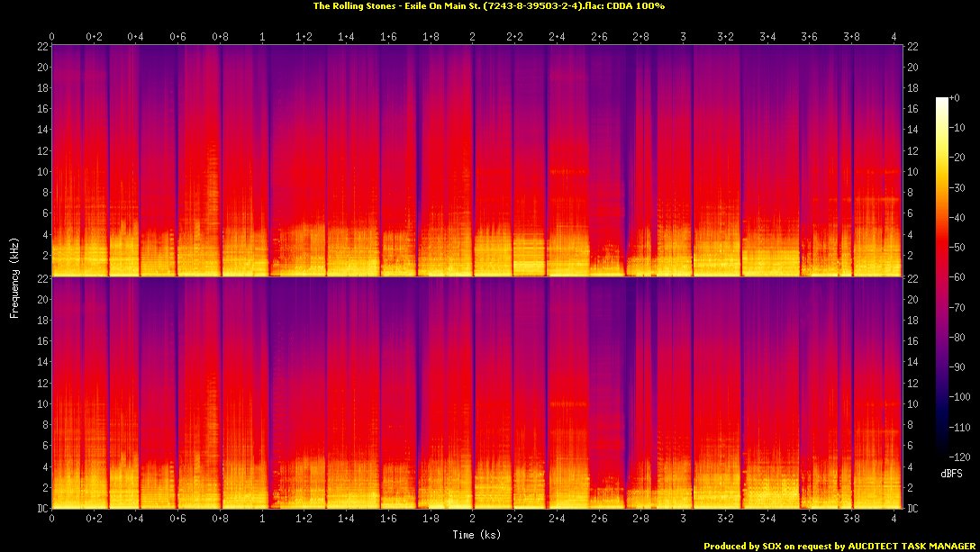Select the 0 tick on top time axis
The width and height of the screenshot is (980, 552).
point(52,36)
